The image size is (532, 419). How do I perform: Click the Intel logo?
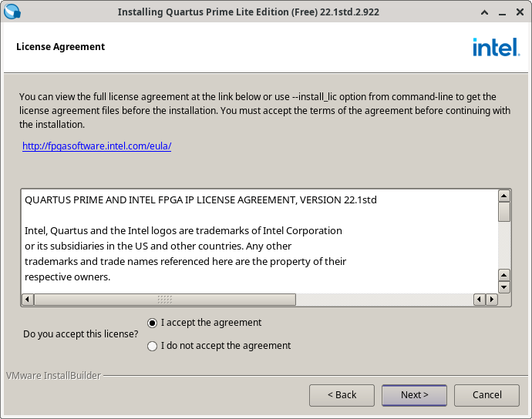pyautogui.click(x=497, y=47)
